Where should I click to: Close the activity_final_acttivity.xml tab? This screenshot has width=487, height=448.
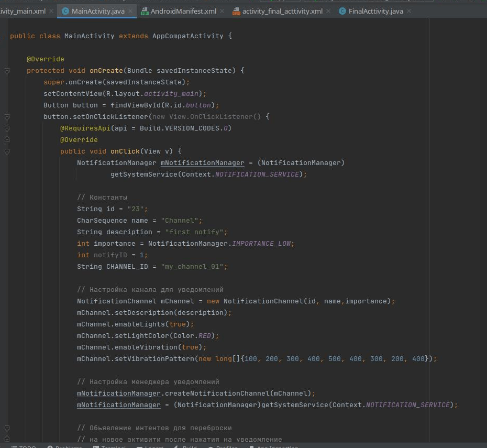[x=328, y=11]
